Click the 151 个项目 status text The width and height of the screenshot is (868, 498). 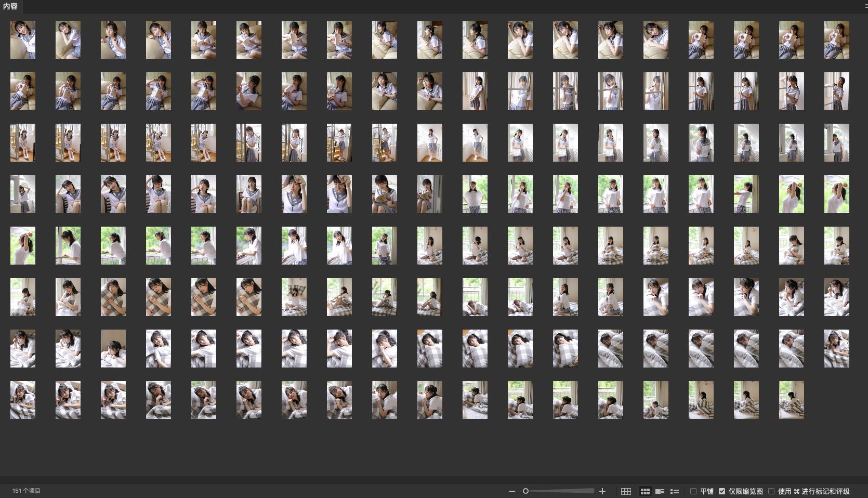27,491
